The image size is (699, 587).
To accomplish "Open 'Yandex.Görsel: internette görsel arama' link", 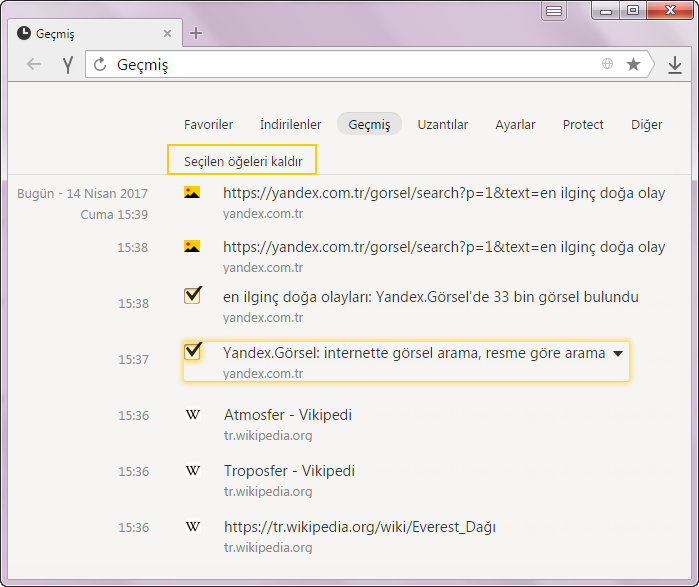I will click(x=414, y=353).
